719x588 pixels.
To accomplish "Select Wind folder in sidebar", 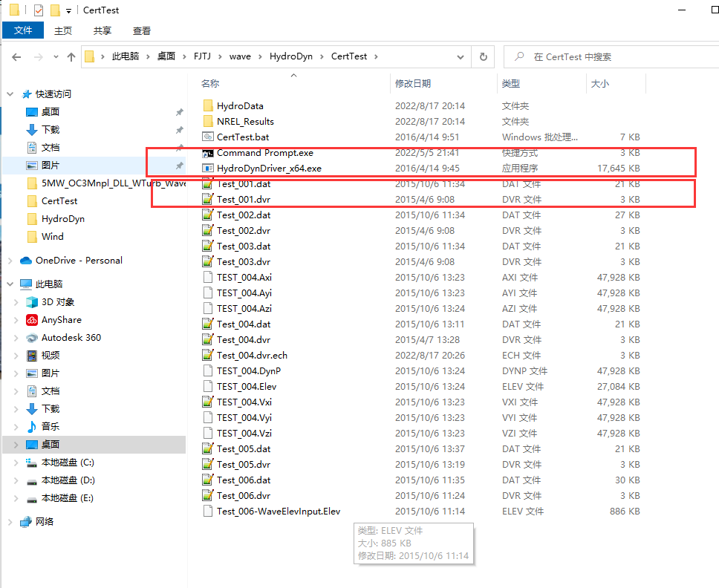I will tap(52, 237).
